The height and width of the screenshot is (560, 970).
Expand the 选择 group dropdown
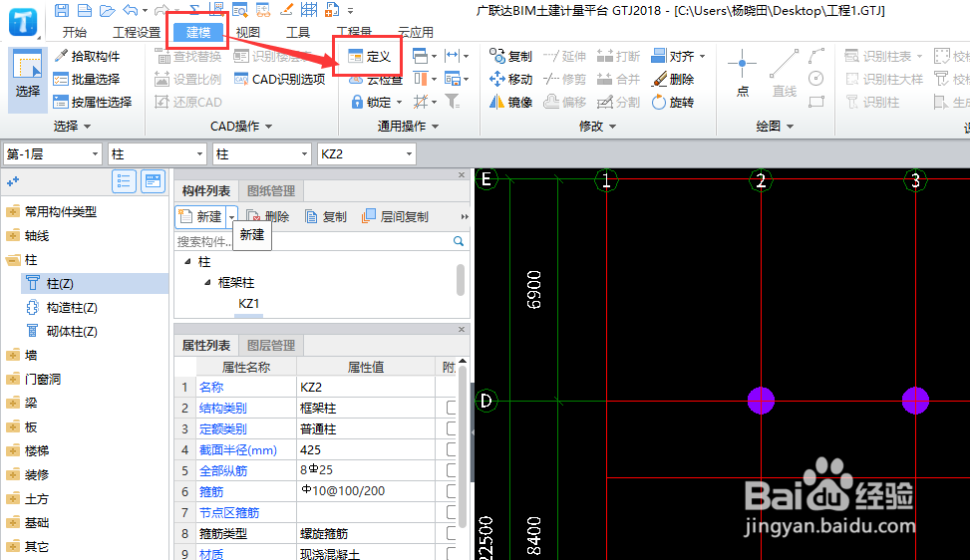pos(87,127)
